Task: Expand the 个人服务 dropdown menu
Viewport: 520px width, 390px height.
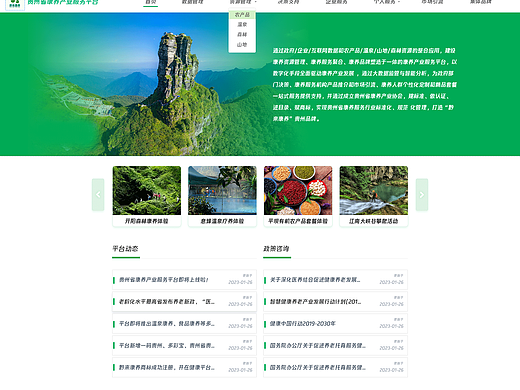Action: click(x=386, y=2)
